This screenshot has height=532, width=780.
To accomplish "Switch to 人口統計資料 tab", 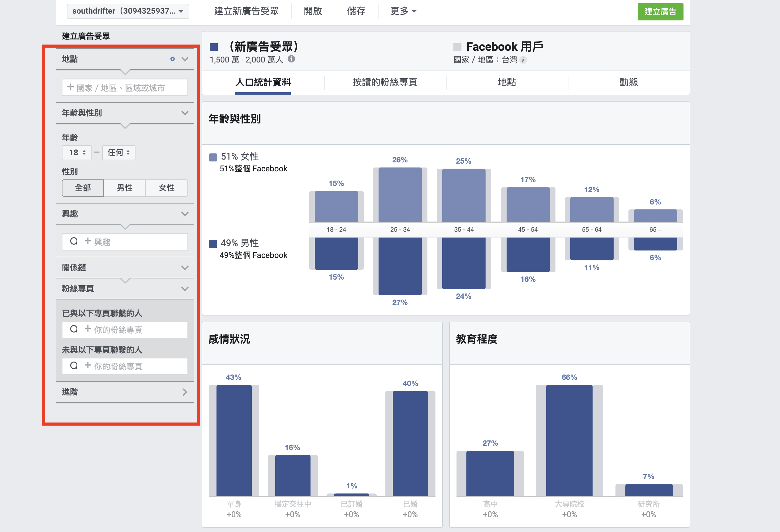I will [x=263, y=82].
